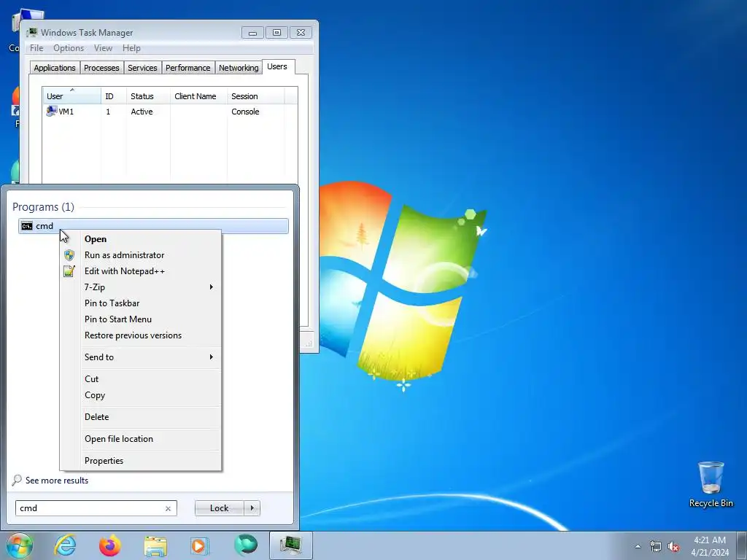747x560 pixels.
Task: Click the VM1 user icon in Task Manager
Action: [x=51, y=112]
